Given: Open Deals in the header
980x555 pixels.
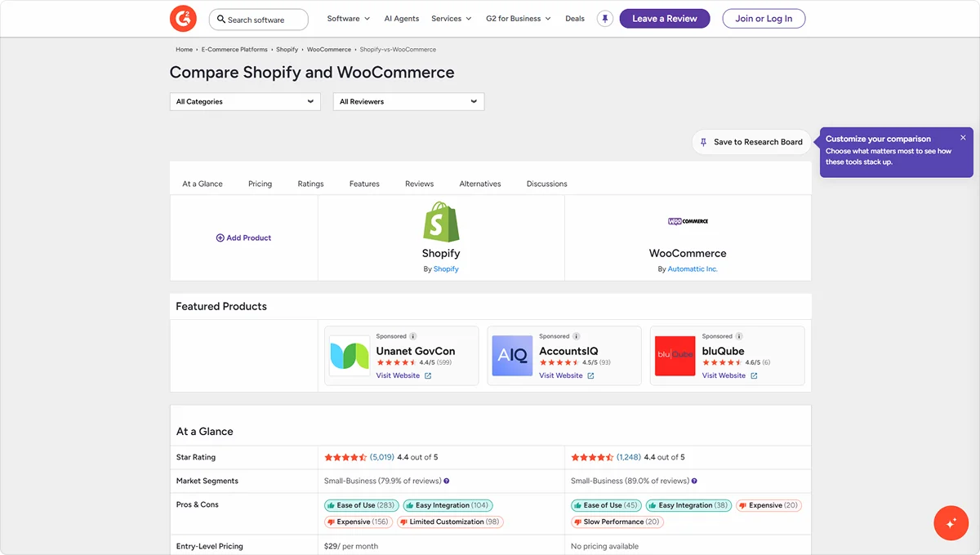Looking at the screenshot, I should (x=575, y=19).
